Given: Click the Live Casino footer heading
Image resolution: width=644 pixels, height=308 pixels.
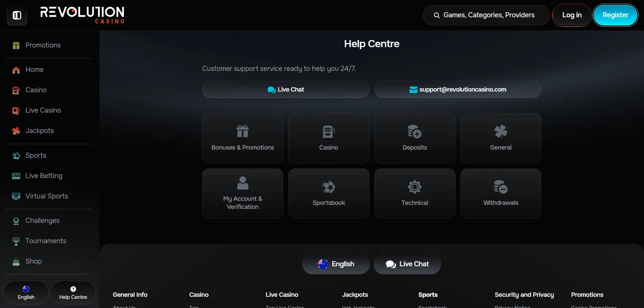Looking at the screenshot, I should [x=282, y=295].
